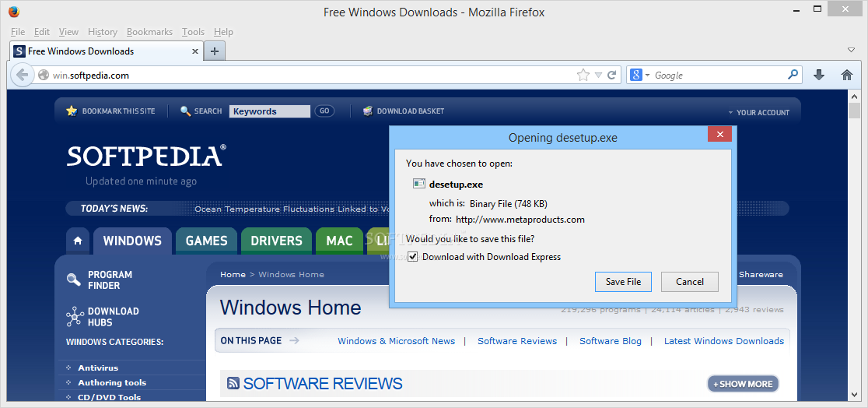Click the vertical scrollbar thumb

tap(854, 111)
